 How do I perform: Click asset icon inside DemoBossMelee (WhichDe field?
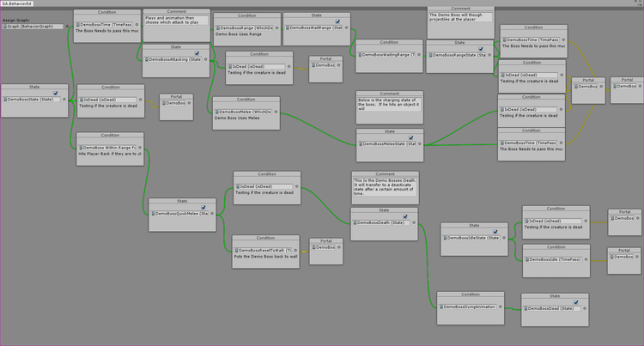(x=217, y=112)
